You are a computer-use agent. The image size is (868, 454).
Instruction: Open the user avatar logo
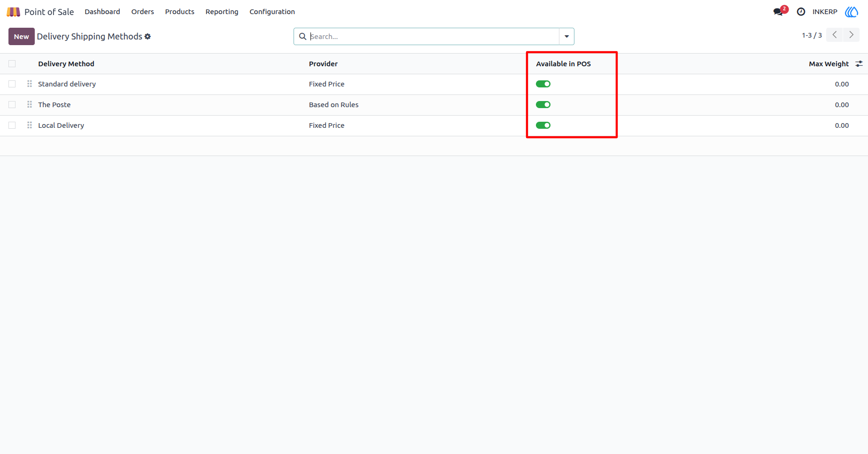852,12
